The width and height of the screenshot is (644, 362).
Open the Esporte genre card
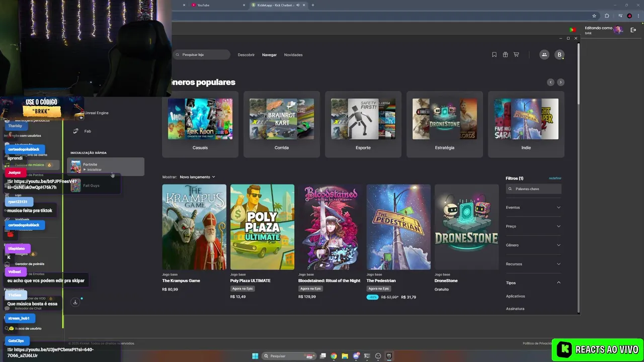[363, 125]
